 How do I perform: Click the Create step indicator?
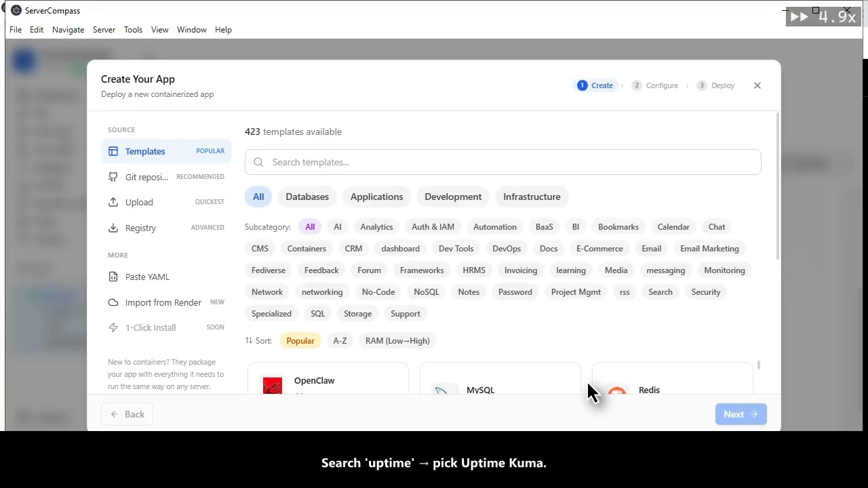coord(595,85)
